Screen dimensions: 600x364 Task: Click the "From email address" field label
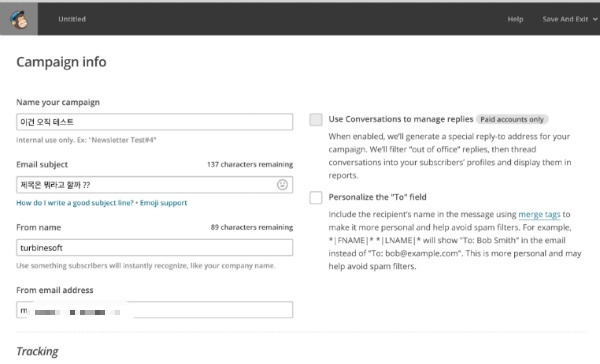tap(55, 290)
